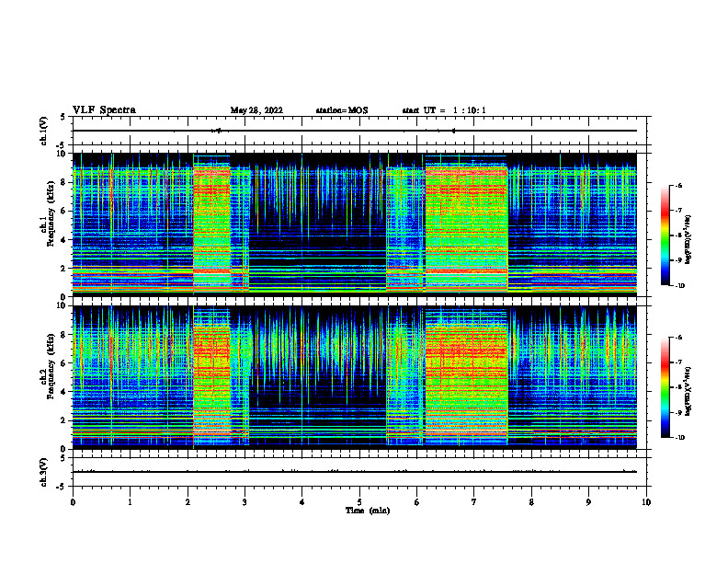728x563 pixels.
Task: Select the 'May 28, 2022' date text
Action: 256,110
